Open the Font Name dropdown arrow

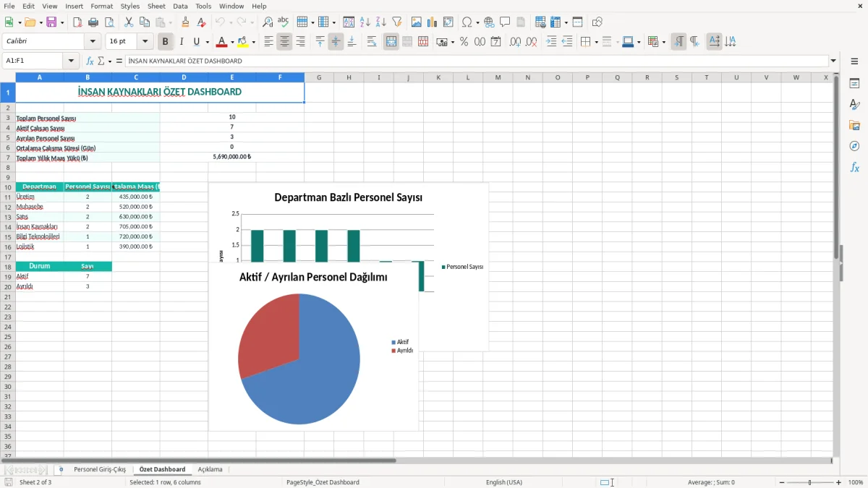[x=93, y=42]
